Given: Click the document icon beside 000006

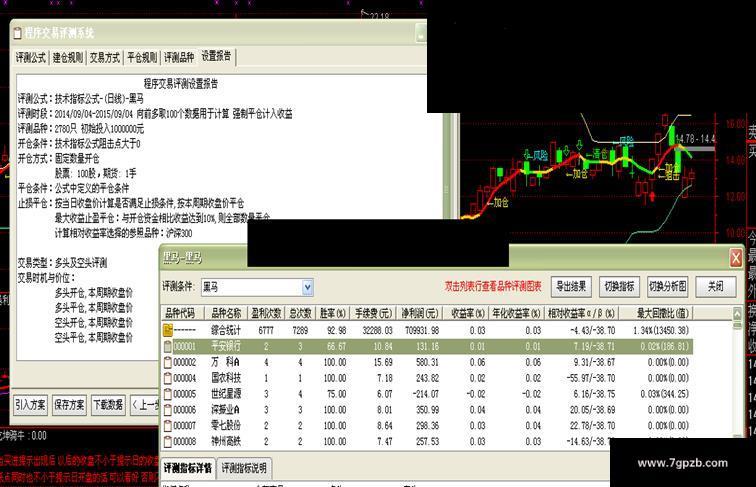Looking at the screenshot, I should point(168,410).
